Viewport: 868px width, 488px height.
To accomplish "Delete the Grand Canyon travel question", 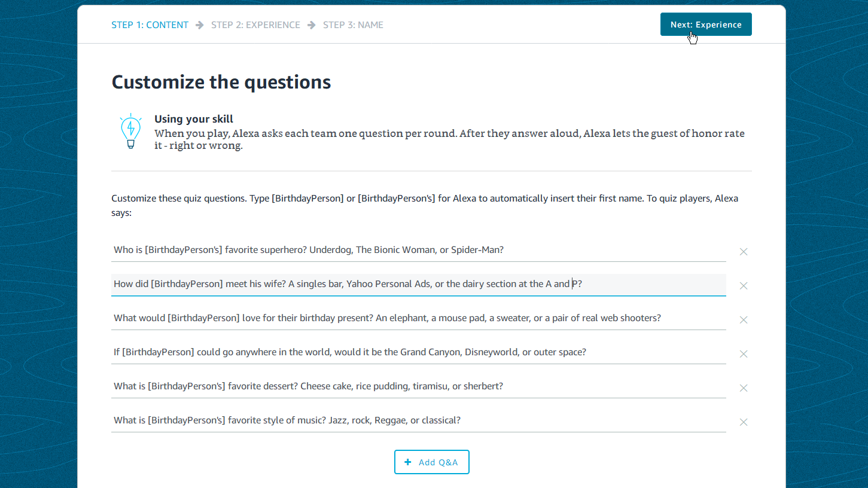I will pyautogui.click(x=743, y=354).
